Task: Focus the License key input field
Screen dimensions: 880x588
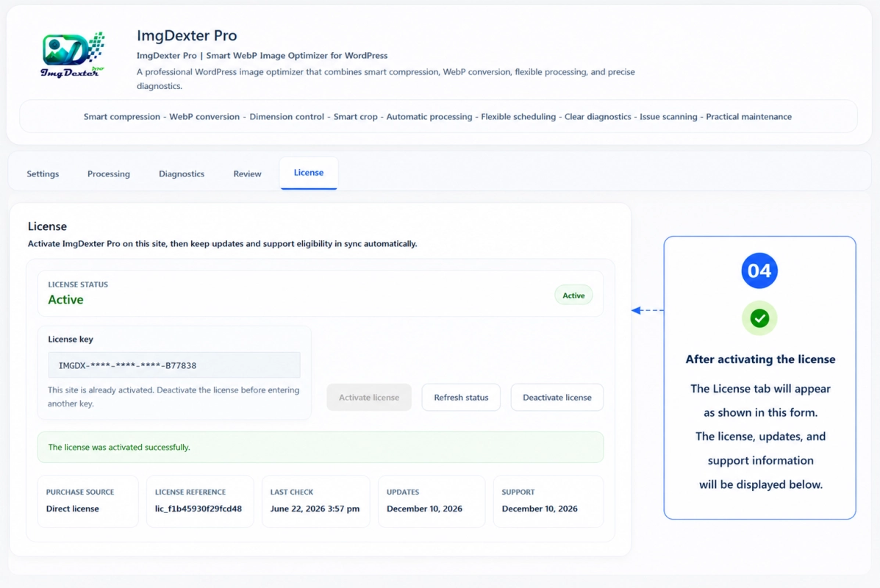Action: (x=174, y=365)
